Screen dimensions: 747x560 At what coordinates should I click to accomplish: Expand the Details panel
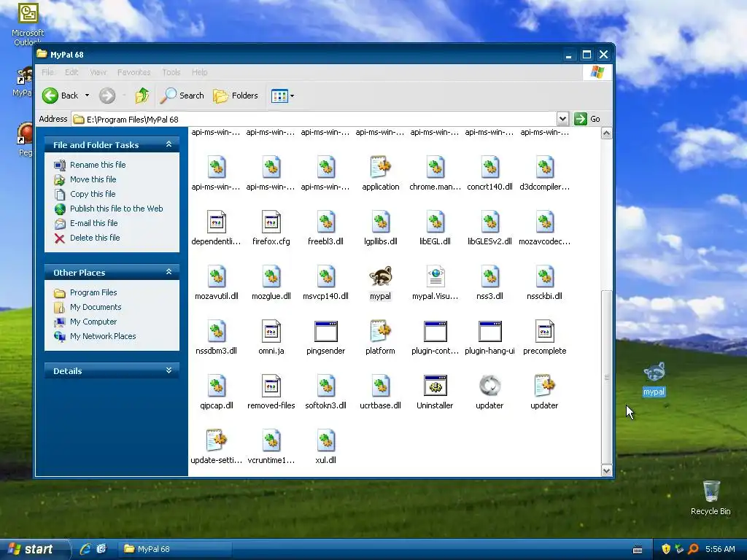pyautogui.click(x=169, y=370)
